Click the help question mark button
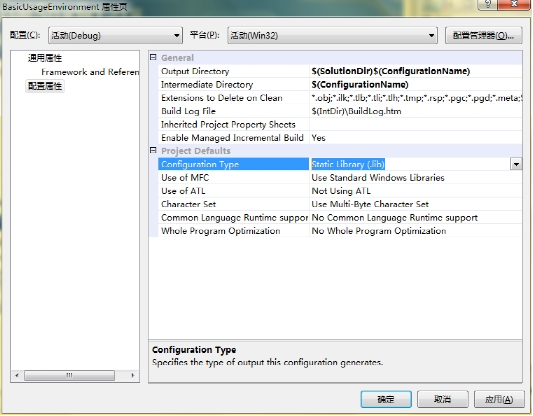533x416 pixels. pyautogui.click(x=487, y=4)
